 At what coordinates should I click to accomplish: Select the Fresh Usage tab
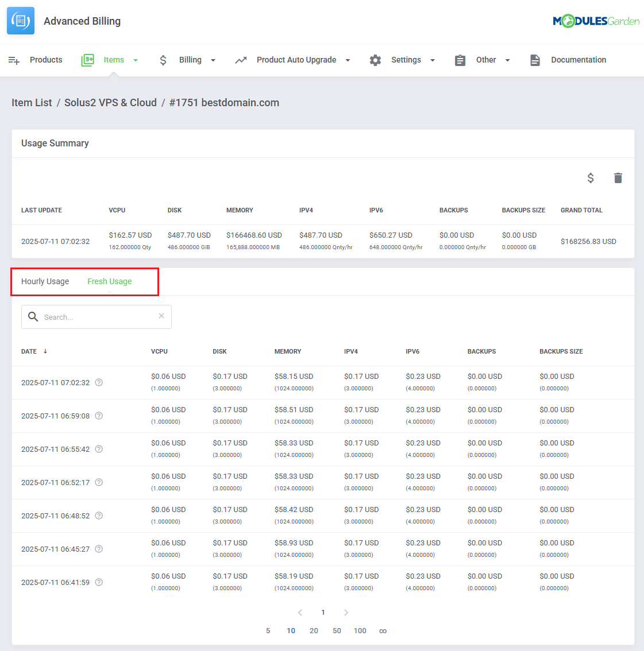pyautogui.click(x=110, y=281)
